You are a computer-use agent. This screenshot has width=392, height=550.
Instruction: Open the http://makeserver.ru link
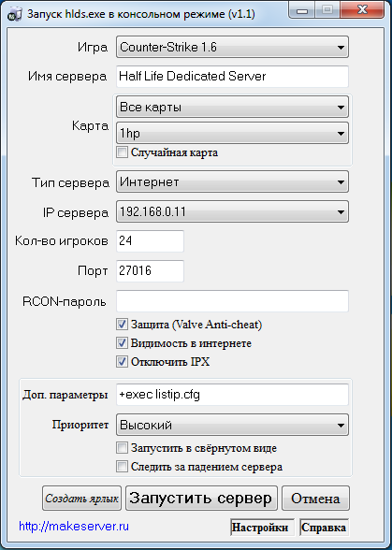tap(74, 526)
